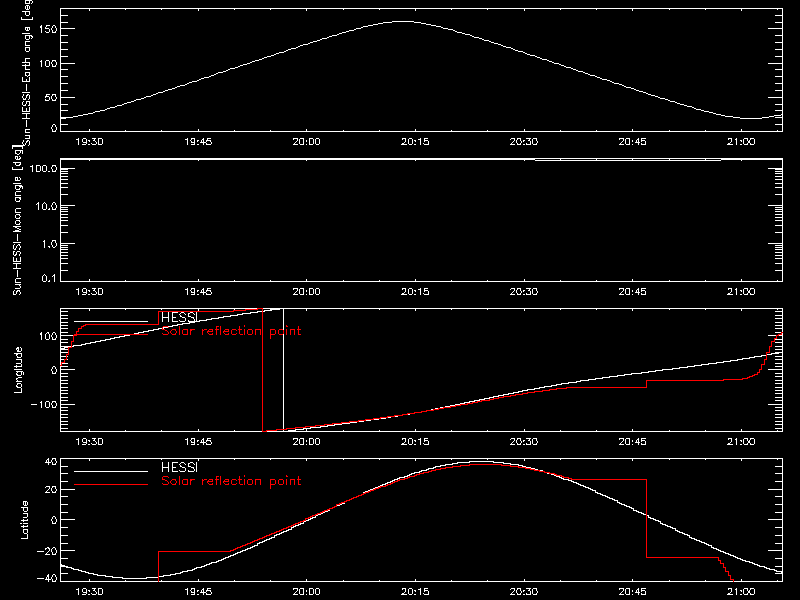Click the Sun-HESSI-Moon angle axis title
Image resolution: width=800 pixels, height=600 pixels.
17,220
